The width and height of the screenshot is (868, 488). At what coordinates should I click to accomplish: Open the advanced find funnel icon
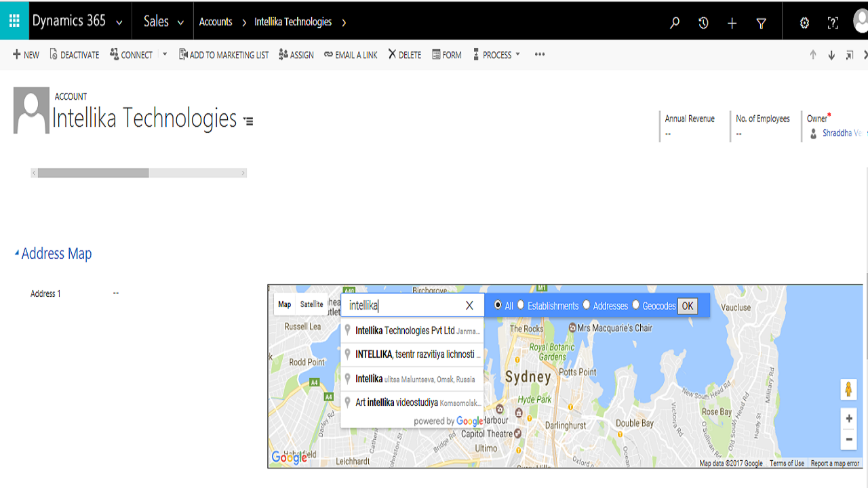761,23
